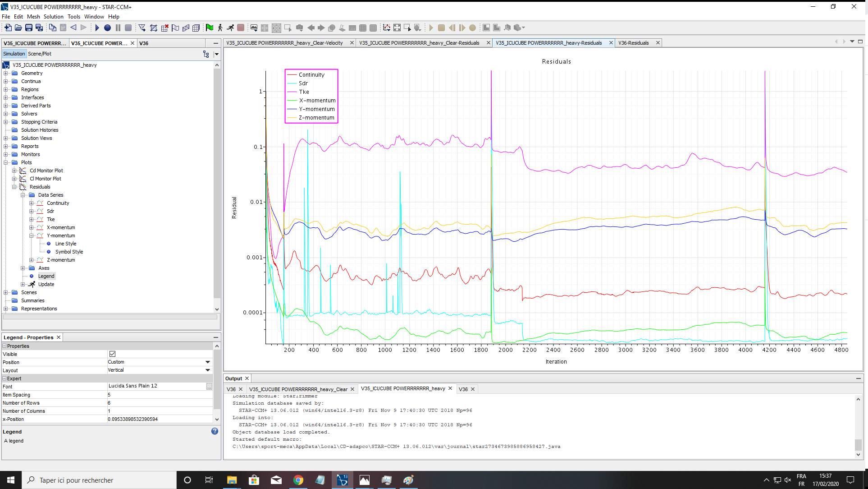Open the legend properties help icon
868x489 pixels.
point(215,431)
